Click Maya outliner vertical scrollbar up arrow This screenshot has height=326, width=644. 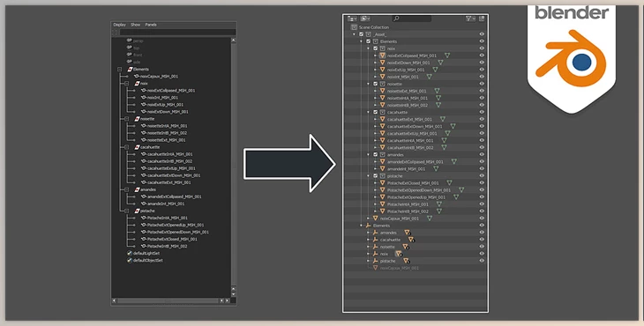point(233,41)
